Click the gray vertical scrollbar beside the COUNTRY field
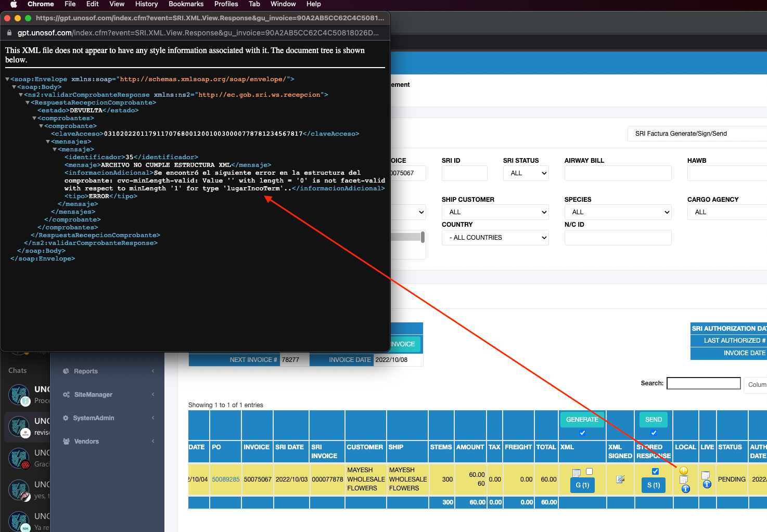Screen dimensions: 767x532 pyautogui.click(x=423, y=237)
